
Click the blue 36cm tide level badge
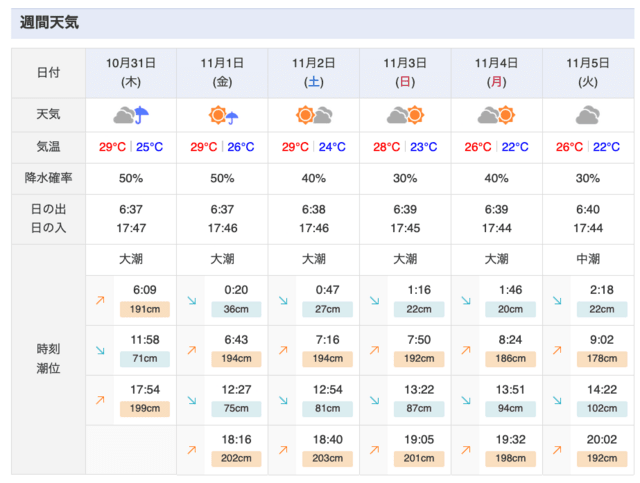236,309
